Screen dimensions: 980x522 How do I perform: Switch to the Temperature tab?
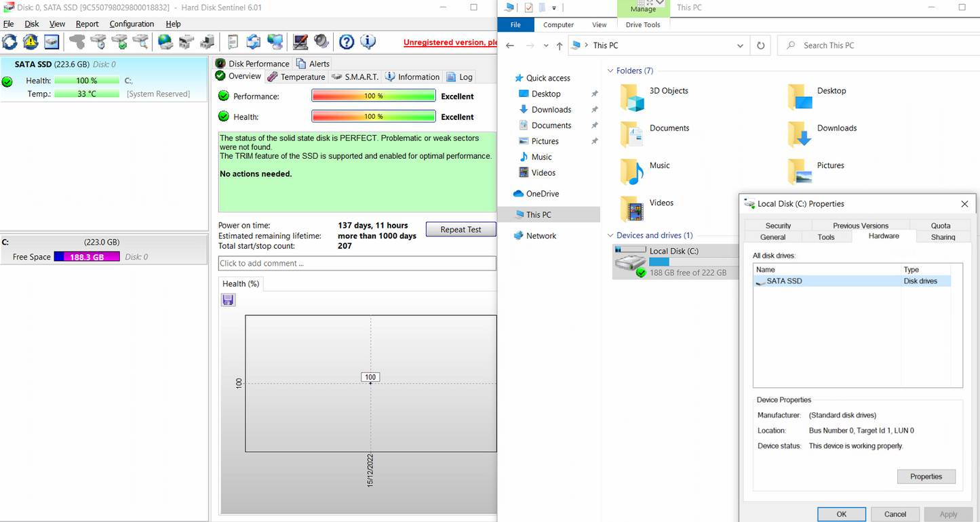[x=296, y=77]
